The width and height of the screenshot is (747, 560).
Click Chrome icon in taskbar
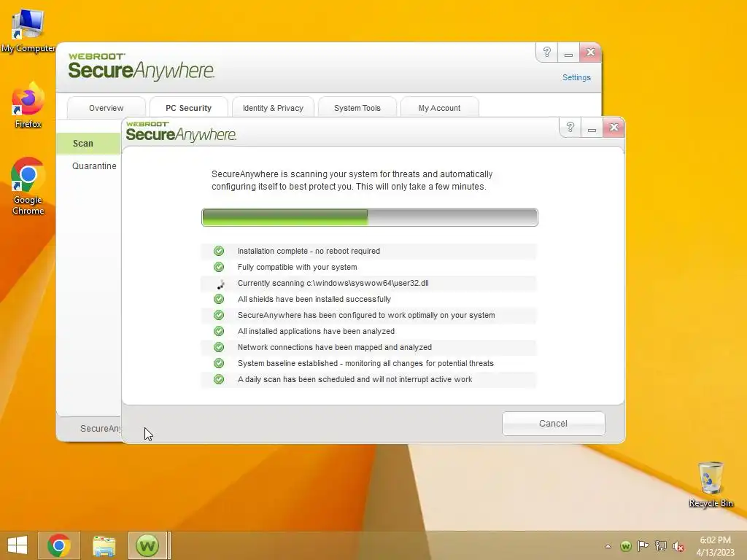pyautogui.click(x=59, y=545)
